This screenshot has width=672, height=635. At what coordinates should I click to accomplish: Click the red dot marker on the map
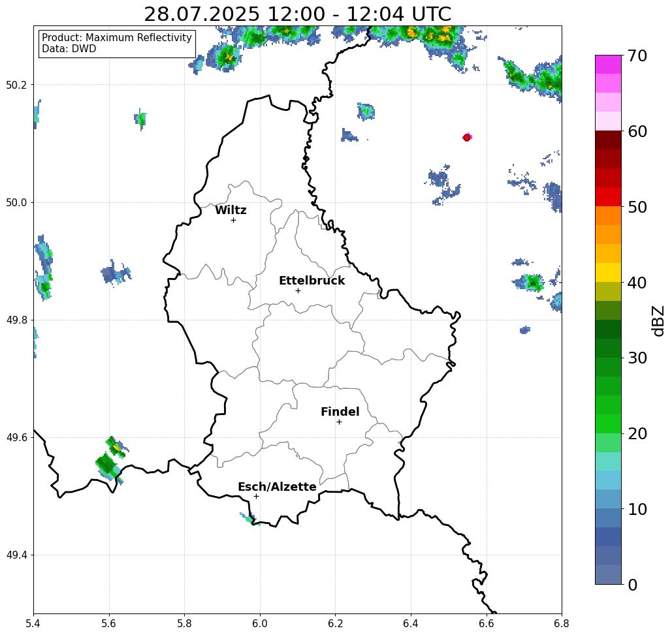(x=467, y=138)
